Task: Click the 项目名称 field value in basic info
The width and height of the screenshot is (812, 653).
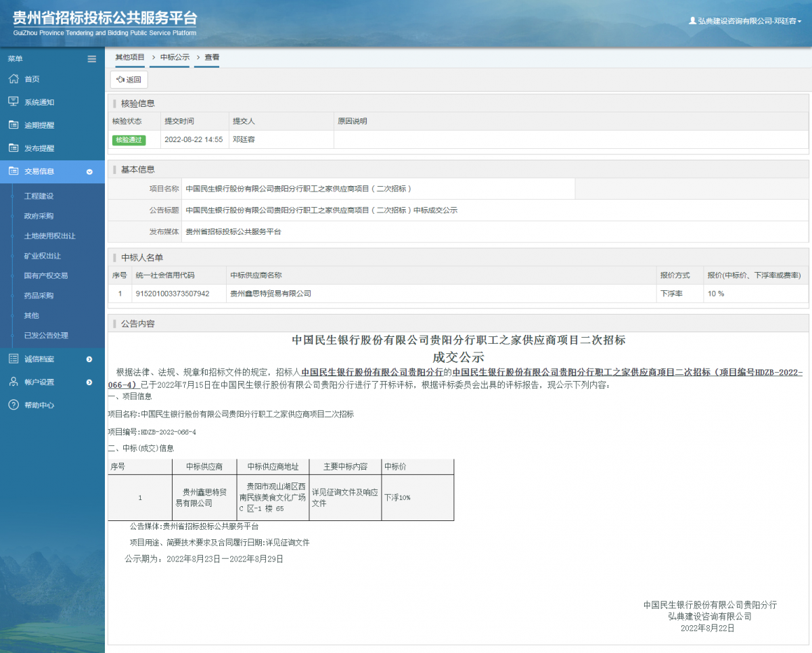Action: pyautogui.click(x=298, y=189)
